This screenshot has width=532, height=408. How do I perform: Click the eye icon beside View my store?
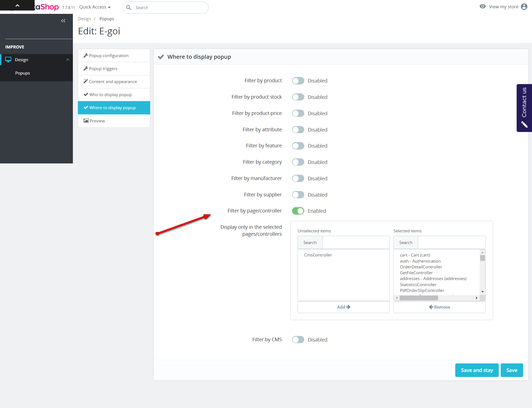tap(483, 6)
